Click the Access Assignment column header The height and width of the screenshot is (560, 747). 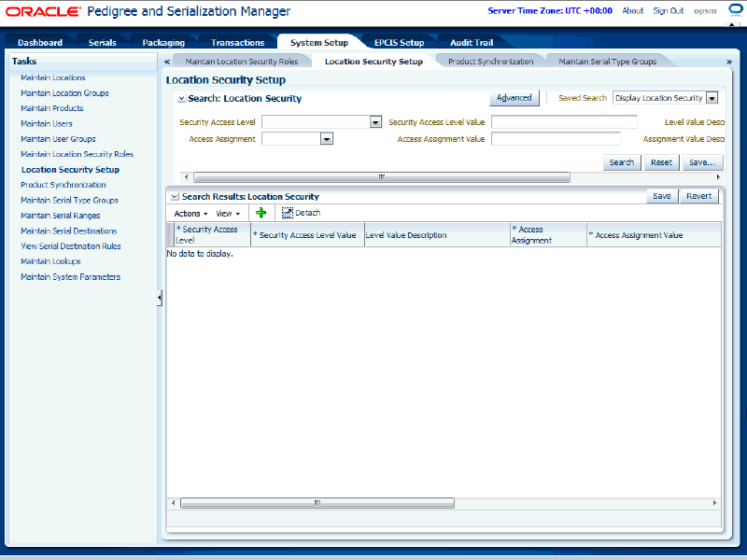(x=548, y=235)
